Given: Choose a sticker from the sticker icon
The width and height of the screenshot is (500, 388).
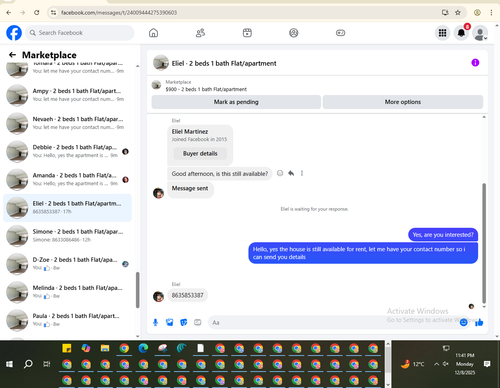Looking at the screenshot, I should tap(184, 322).
